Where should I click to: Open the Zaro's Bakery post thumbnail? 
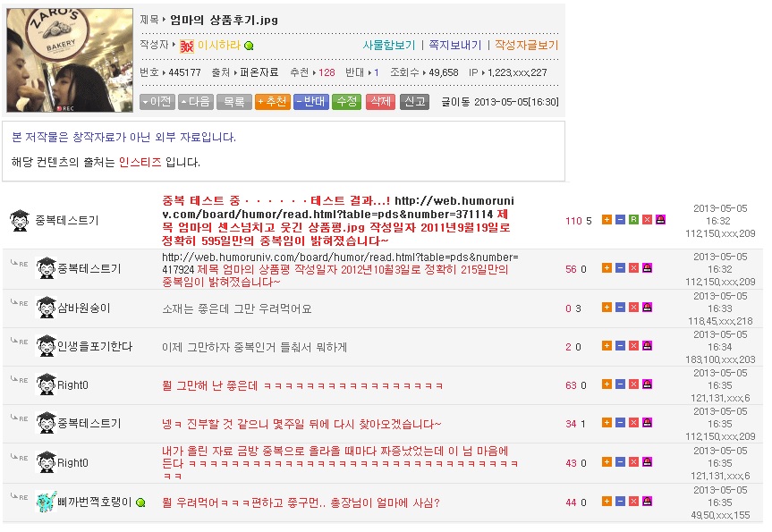click(x=70, y=60)
